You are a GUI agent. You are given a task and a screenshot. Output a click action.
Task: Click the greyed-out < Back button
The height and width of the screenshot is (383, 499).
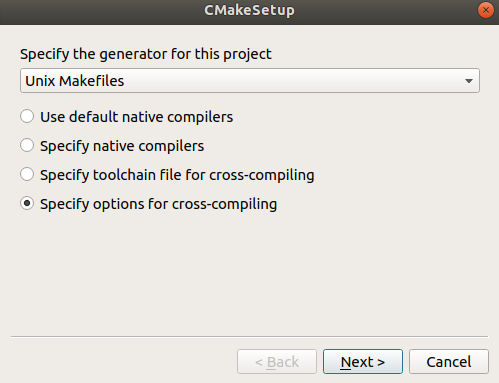point(277,362)
